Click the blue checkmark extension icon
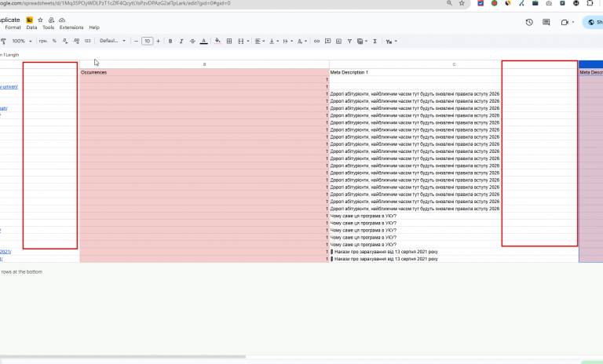Viewport: 603px width, 364px height. tap(481, 3)
